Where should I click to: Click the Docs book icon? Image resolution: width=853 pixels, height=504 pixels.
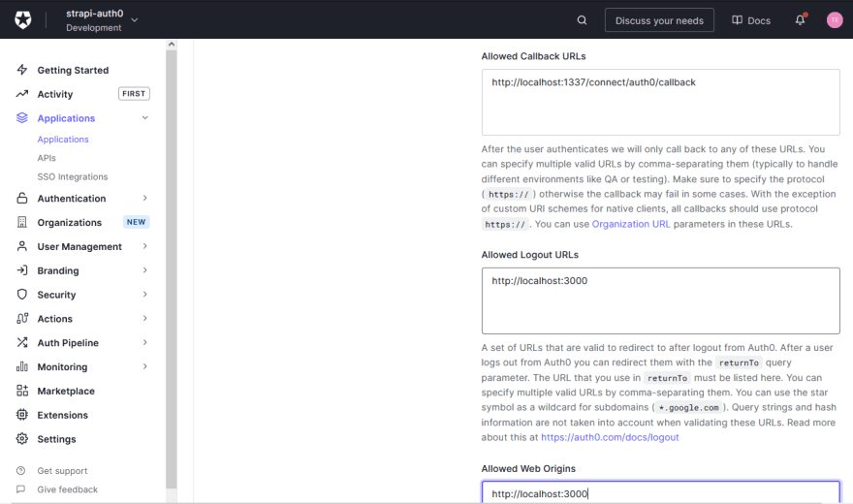click(737, 20)
